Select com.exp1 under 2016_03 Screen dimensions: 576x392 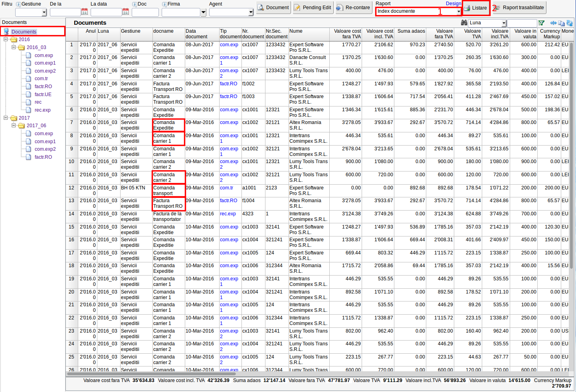(x=45, y=63)
